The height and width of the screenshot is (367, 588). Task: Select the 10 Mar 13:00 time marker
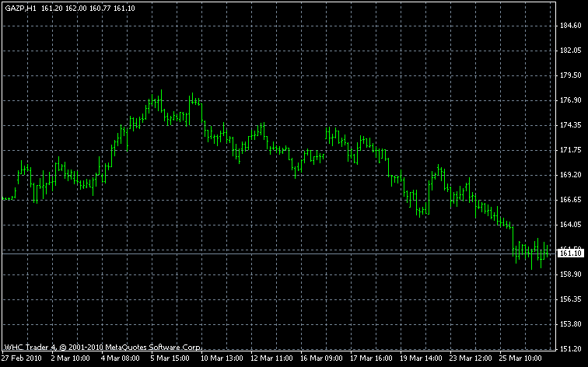(220, 360)
